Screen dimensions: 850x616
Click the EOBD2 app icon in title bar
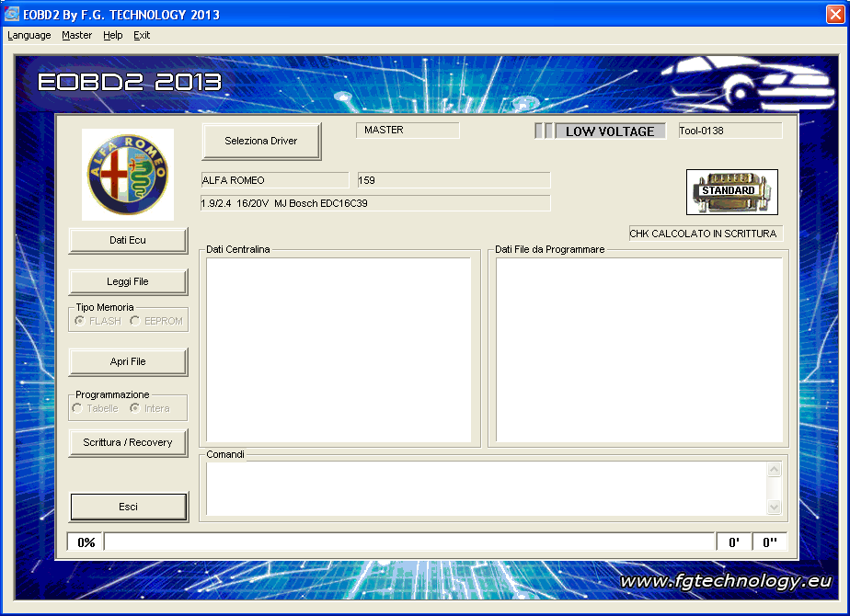click(x=12, y=15)
